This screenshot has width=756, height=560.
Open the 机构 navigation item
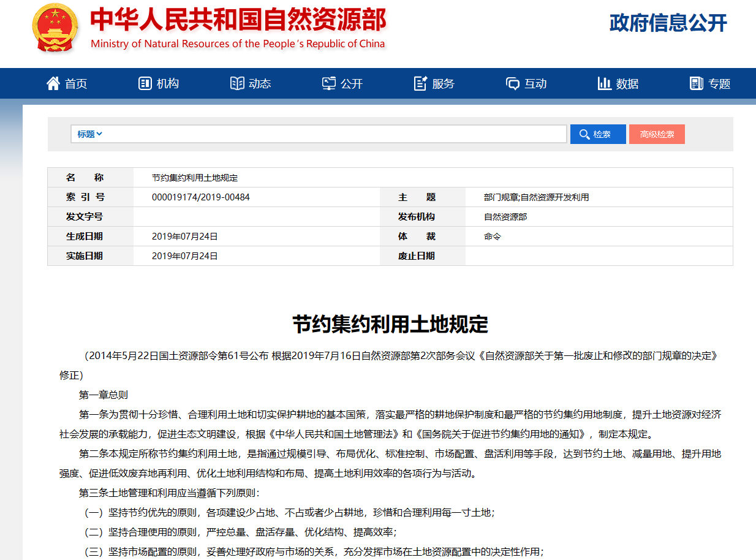[159, 83]
